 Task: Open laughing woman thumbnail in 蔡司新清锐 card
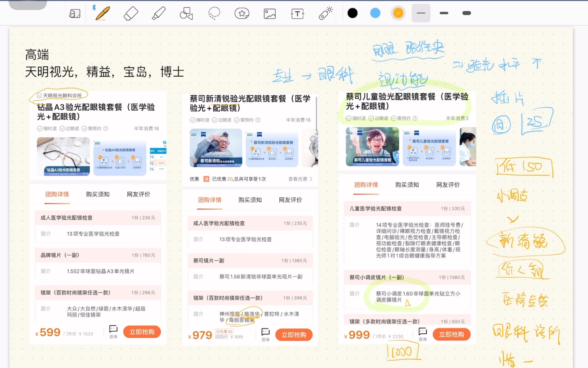[x=216, y=148]
